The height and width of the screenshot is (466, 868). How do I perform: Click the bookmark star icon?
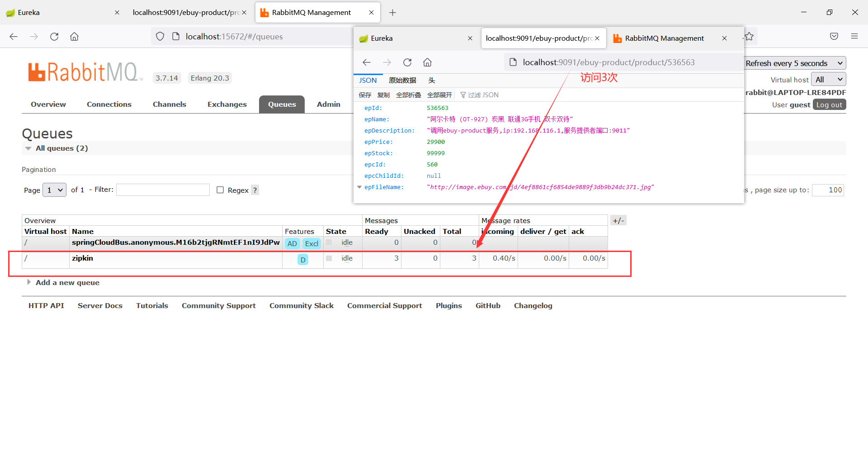[749, 36]
